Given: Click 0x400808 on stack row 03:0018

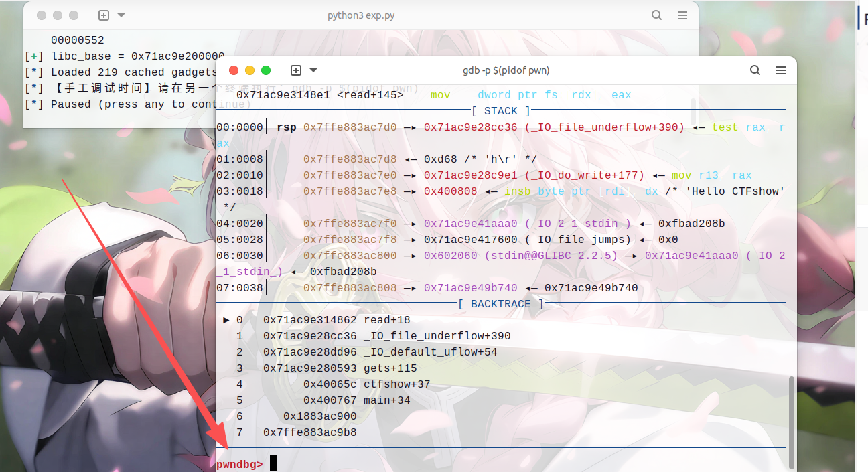Looking at the screenshot, I should (x=450, y=191).
